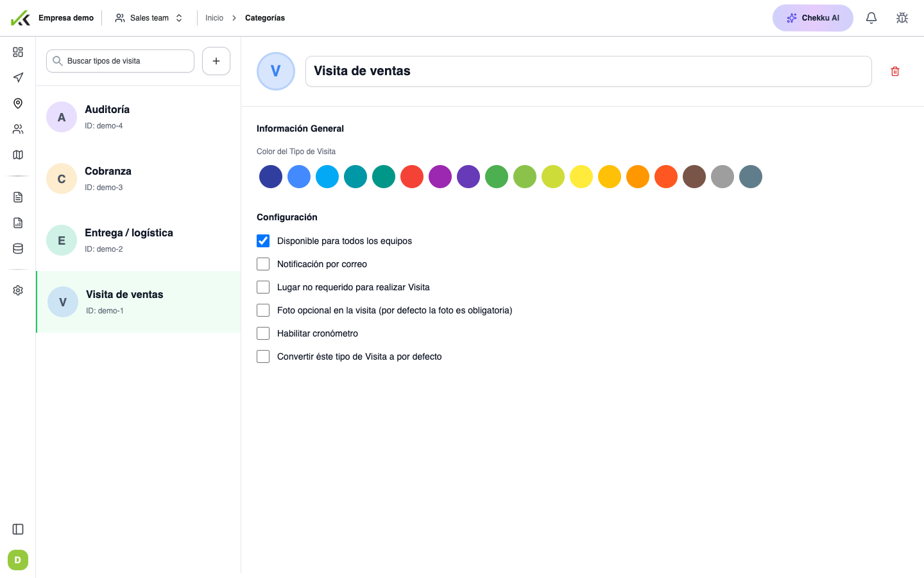Click the Chekku logo

point(21,18)
